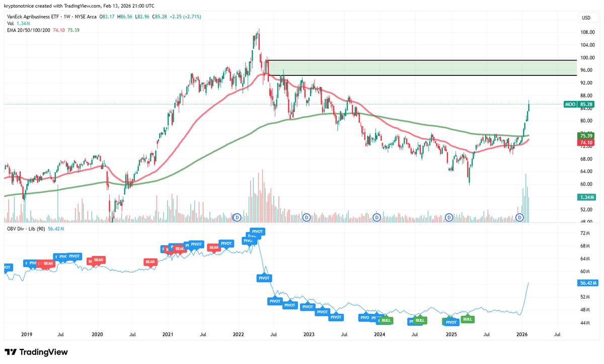Click the 60.00 price axis label
This screenshot has width=604, height=364.
coord(586,184)
